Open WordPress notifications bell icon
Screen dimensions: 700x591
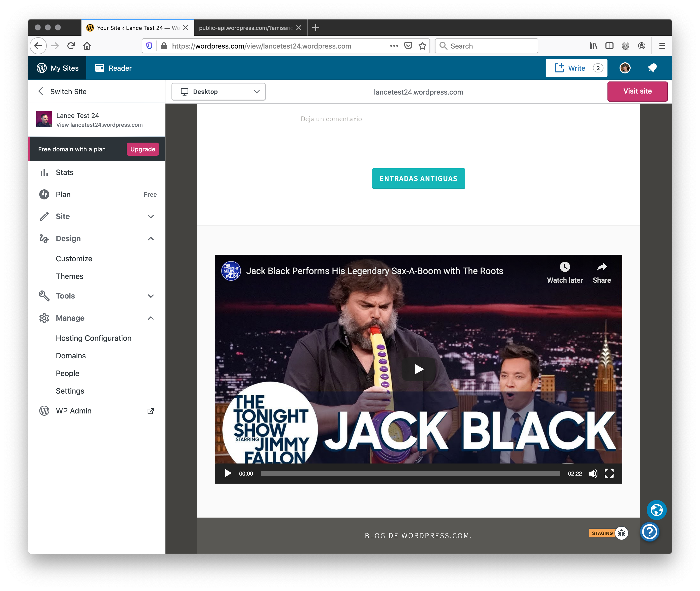652,68
